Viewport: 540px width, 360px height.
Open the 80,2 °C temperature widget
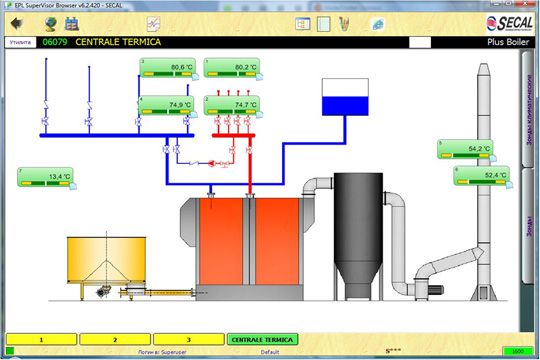232,68
